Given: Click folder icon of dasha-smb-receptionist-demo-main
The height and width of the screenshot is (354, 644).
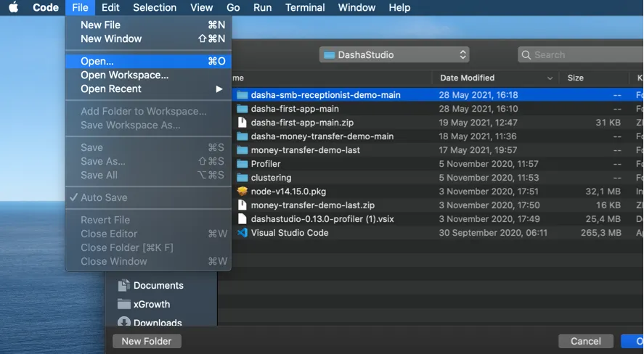Looking at the screenshot, I should coord(242,95).
